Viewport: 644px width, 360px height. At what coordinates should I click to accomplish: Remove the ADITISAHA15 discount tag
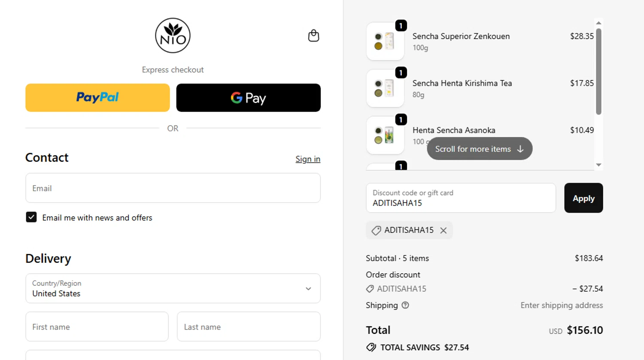tap(444, 231)
